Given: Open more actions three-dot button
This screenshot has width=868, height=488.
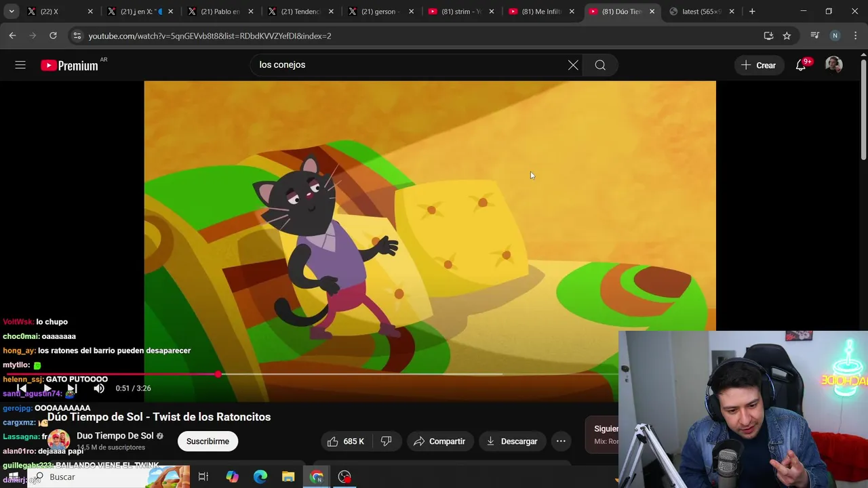Looking at the screenshot, I should click(561, 441).
